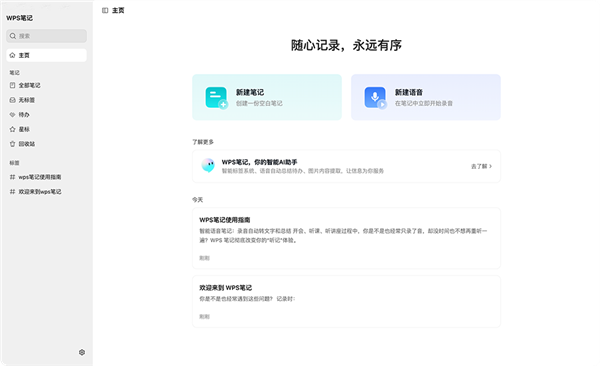Open 无标签 notes

(46, 100)
